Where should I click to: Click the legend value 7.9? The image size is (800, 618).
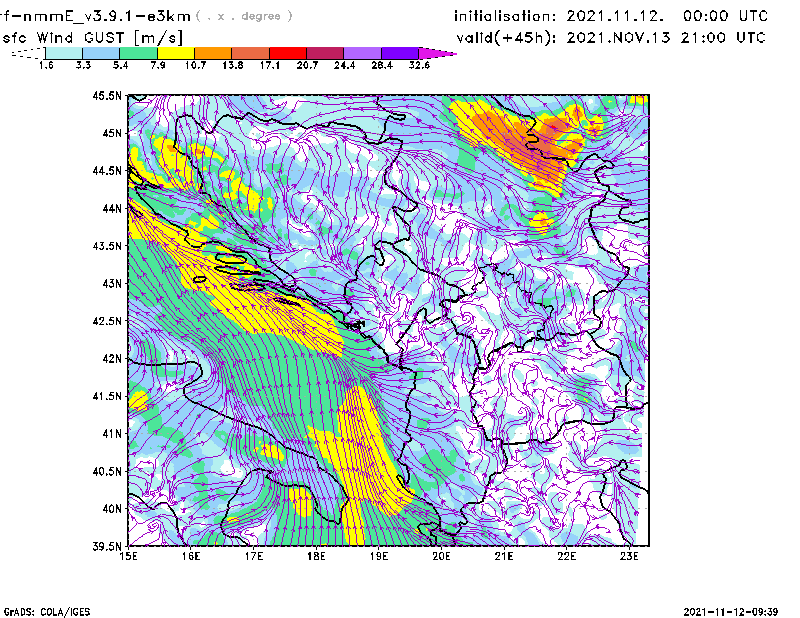point(158,65)
